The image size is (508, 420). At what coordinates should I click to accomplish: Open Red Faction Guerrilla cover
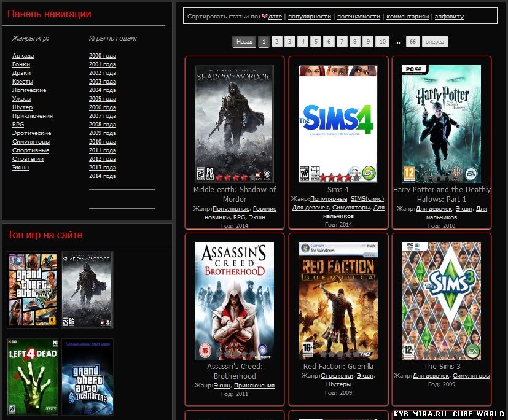coord(338,300)
